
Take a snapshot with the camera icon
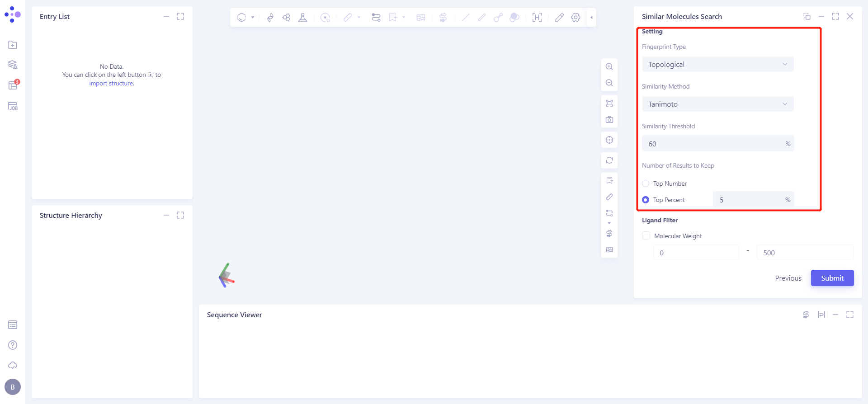[609, 120]
